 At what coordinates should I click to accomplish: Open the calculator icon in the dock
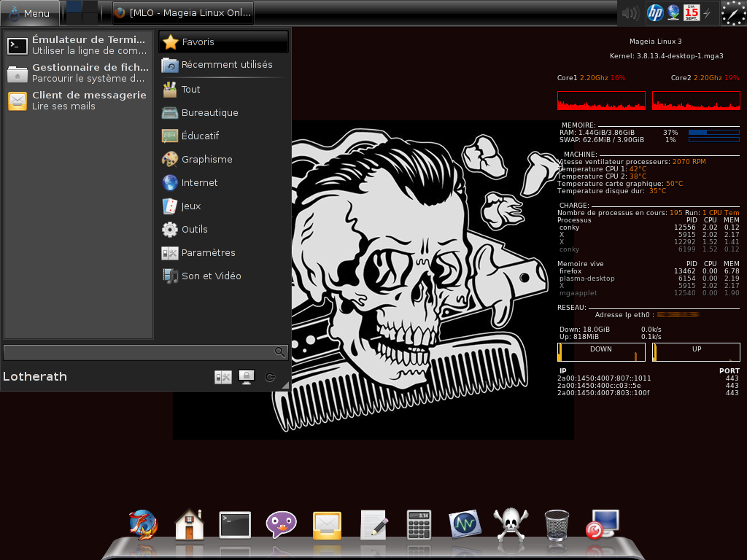[x=419, y=525]
